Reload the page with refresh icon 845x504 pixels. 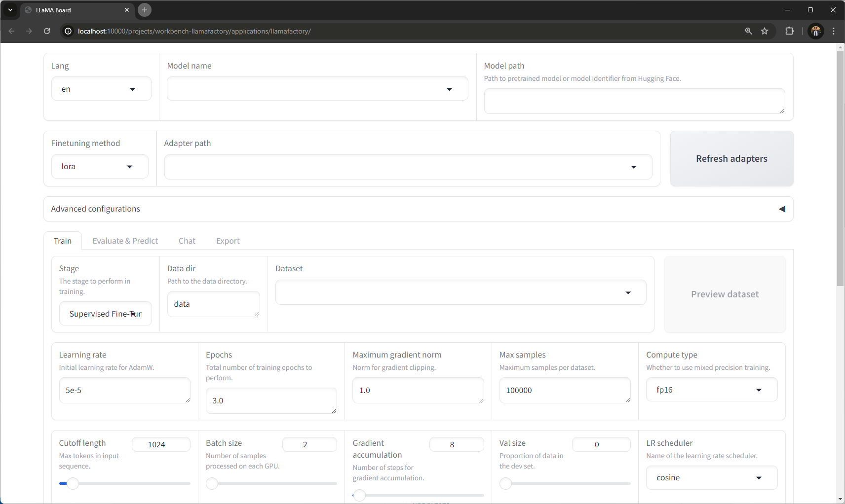tap(47, 31)
